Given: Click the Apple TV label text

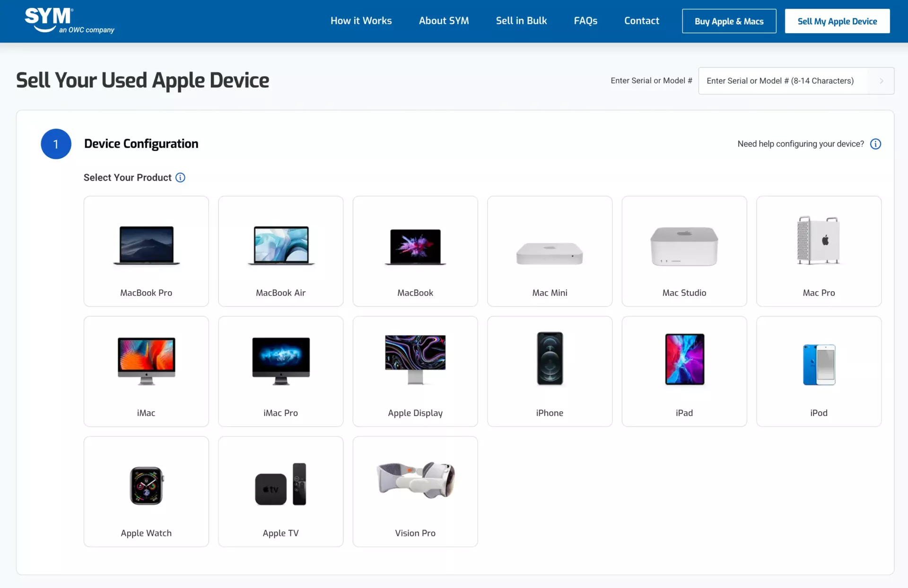Looking at the screenshot, I should [x=281, y=533].
